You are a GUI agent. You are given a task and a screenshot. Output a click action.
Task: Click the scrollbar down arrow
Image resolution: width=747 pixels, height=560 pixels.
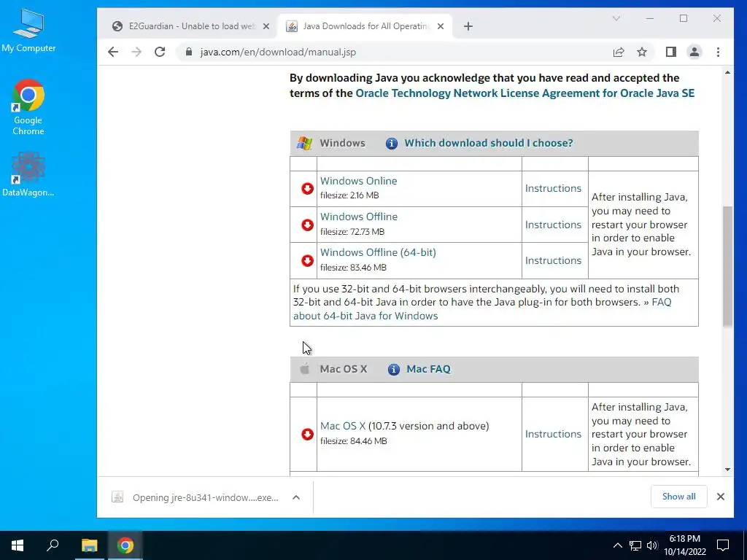coord(727,470)
